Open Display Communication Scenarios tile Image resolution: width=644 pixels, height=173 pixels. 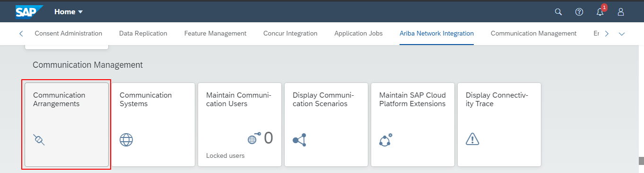point(326,125)
